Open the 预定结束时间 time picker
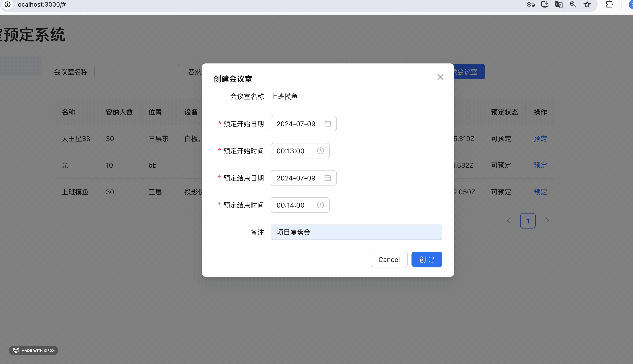The height and width of the screenshot is (364, 633). [292, 205]
